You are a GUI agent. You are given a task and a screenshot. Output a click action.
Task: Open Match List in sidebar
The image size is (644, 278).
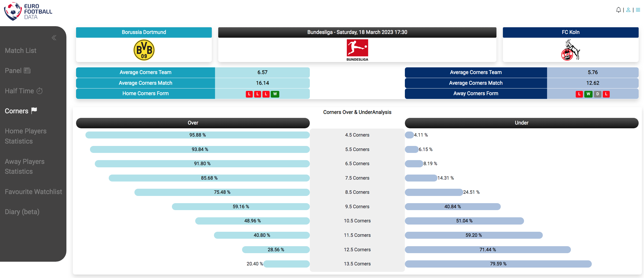tap(21, 51)
